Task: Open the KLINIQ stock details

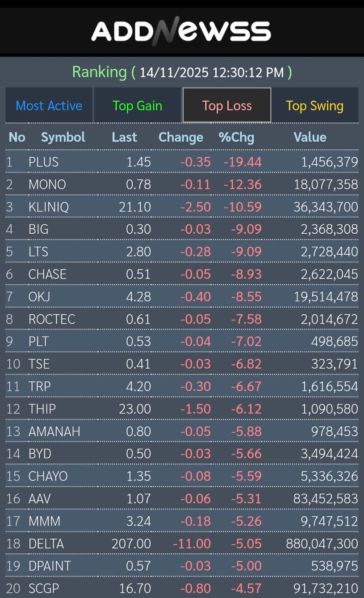Action: click(49, 207)
